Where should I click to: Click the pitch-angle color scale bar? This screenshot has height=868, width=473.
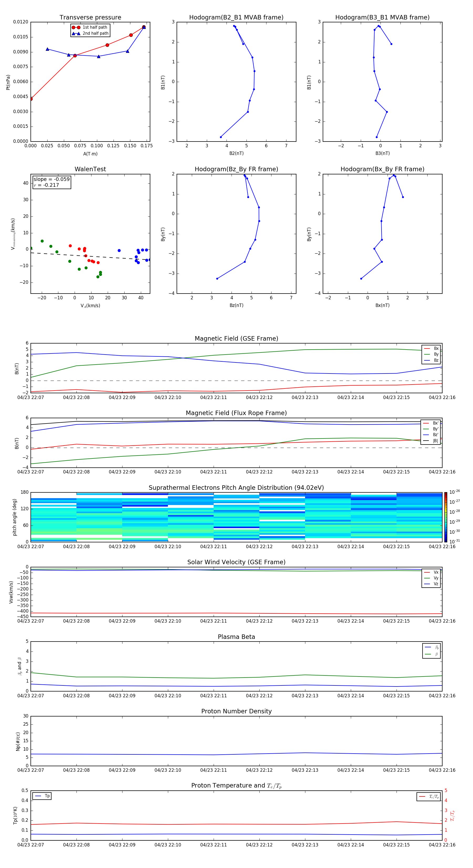446,517
